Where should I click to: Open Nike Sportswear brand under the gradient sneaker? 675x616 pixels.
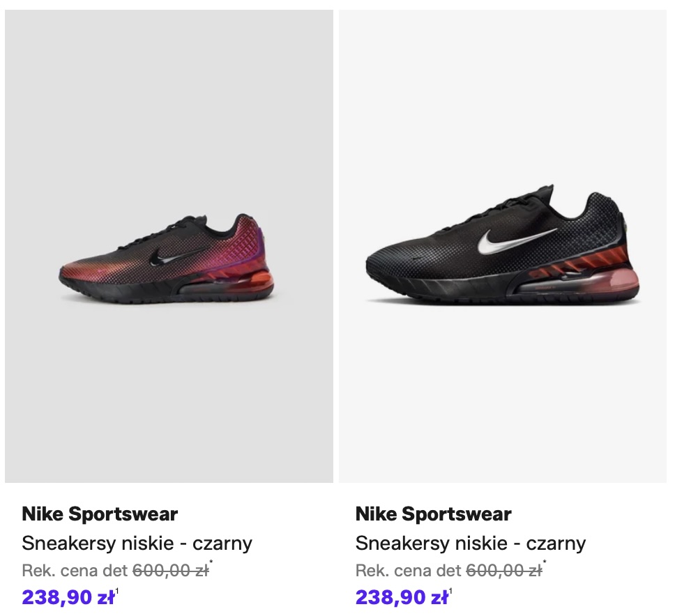[100, 514]
